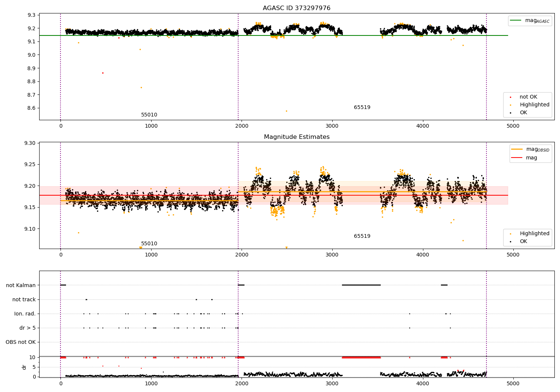Select the mag OBSID legend entry

click(x=531, y=149)
